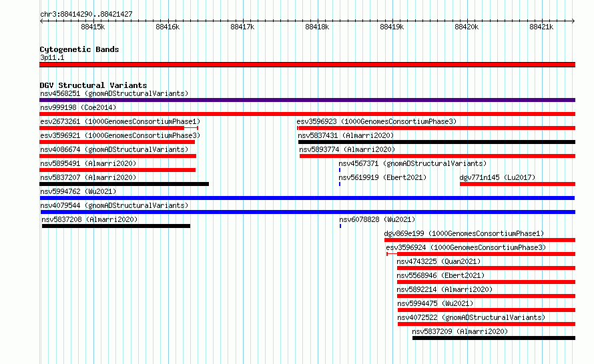This screenshot has height=364, width=594.
Task: Click the 88419k ruler tick label
Action: tap(392, 27)
